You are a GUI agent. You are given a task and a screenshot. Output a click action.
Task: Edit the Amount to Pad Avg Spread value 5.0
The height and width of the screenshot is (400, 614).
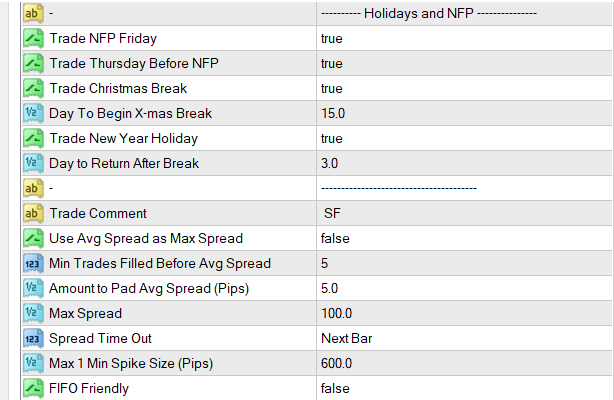point(331,288)
